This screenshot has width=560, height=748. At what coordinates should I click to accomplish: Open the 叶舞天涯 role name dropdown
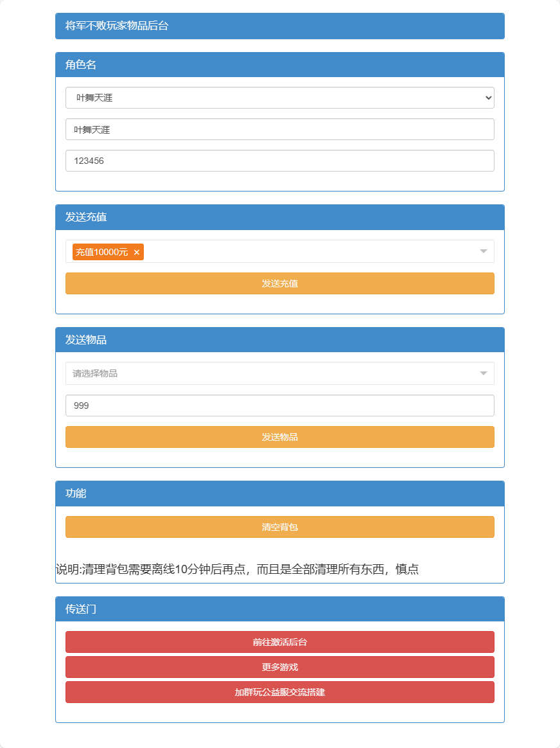tap(280, 98)
